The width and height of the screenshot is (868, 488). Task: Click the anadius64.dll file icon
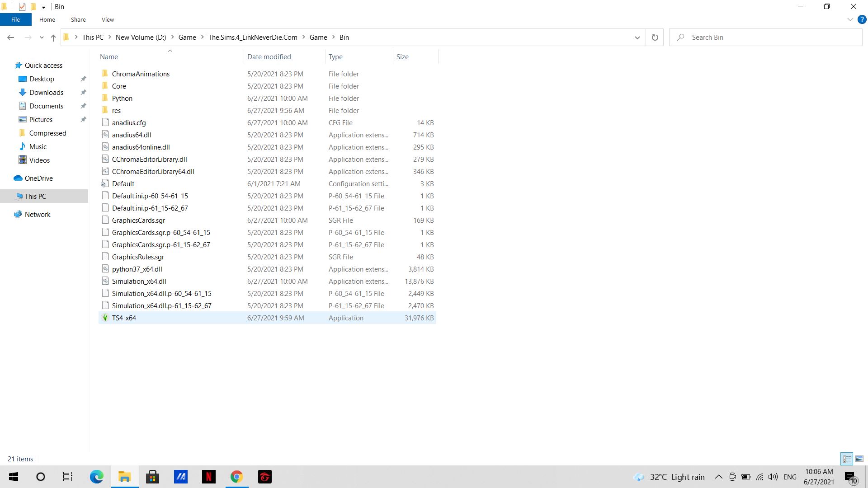click(105, 135)
